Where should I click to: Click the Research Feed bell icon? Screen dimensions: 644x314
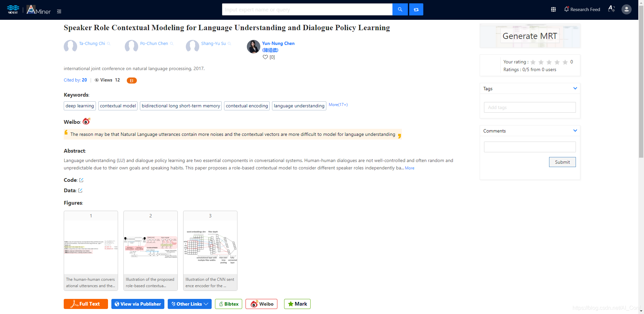tap(567, 9)
